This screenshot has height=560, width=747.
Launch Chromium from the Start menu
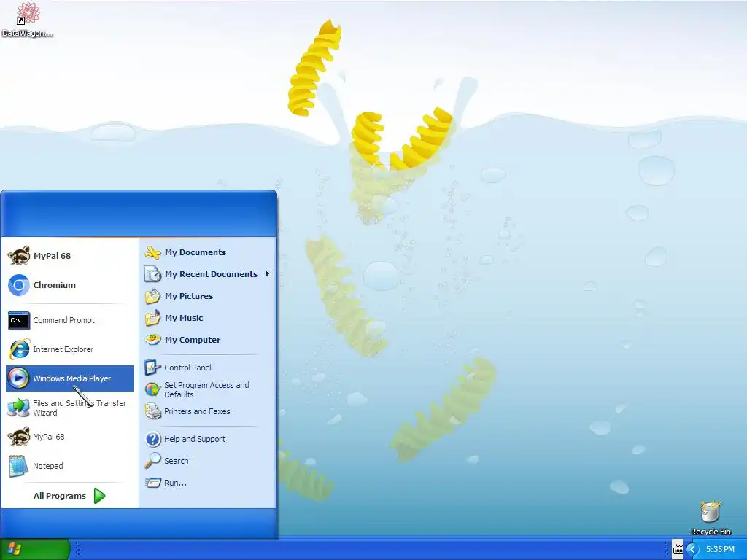[70, 285]
